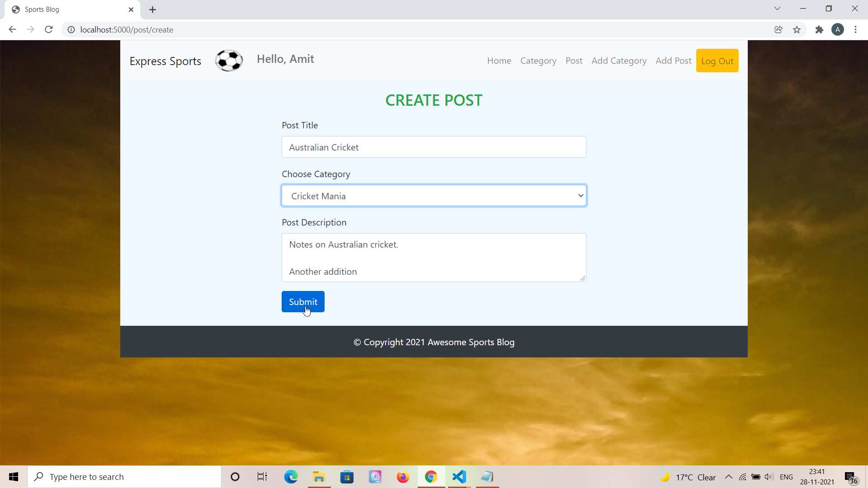
Task: Expand the Choose Category dropdown
Action: click(434, 196)
